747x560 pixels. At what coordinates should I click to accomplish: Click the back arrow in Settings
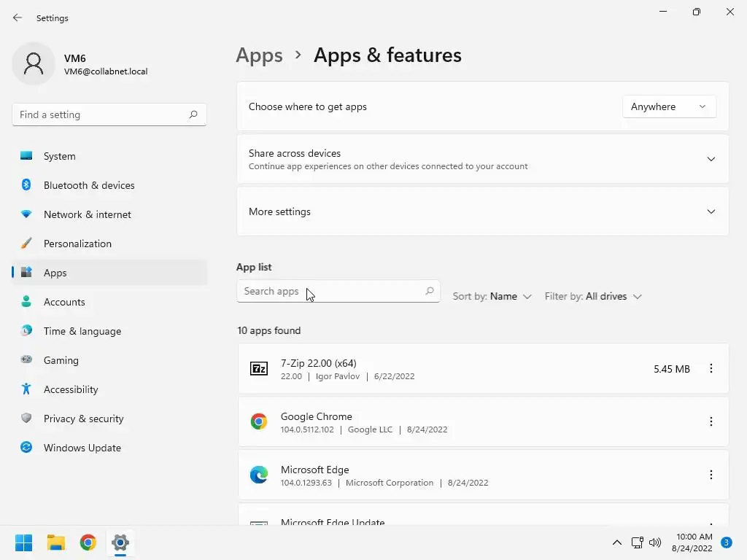(x=18, y=18)
